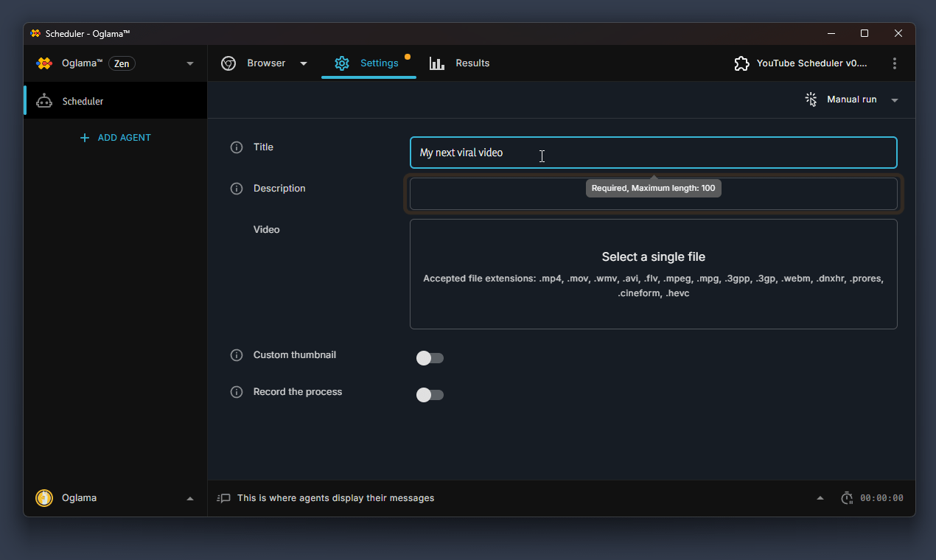The height and width of the screenshot is (560, 936).
Task: Click the agent messages log icon
Action: 223,498
